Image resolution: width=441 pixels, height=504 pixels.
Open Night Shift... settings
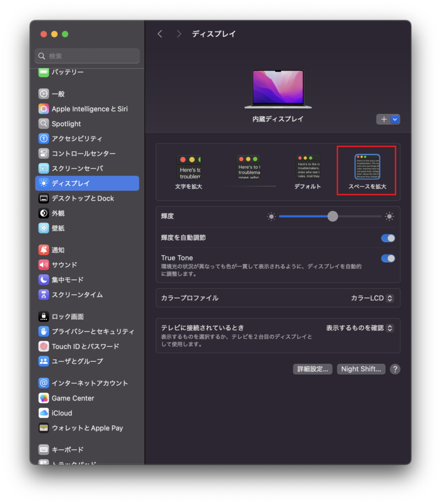361,369
